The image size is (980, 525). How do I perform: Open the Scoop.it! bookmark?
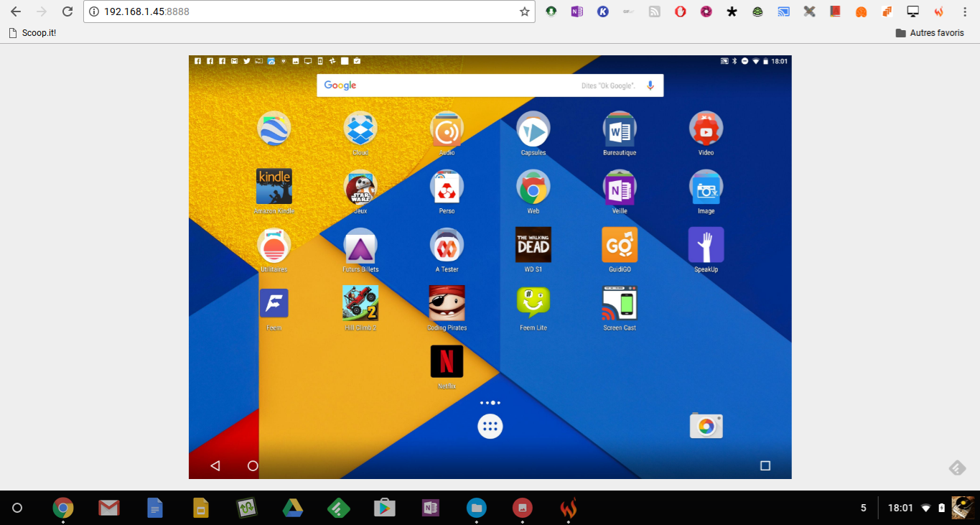tap(32, 33)
